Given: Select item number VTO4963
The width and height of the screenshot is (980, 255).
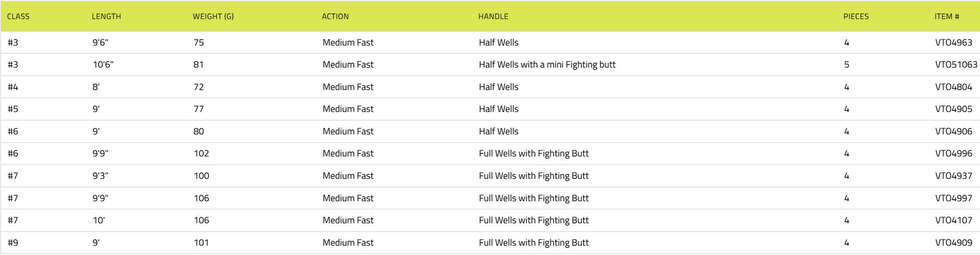Looking at the screenshot, I should [x=953, y=42].
